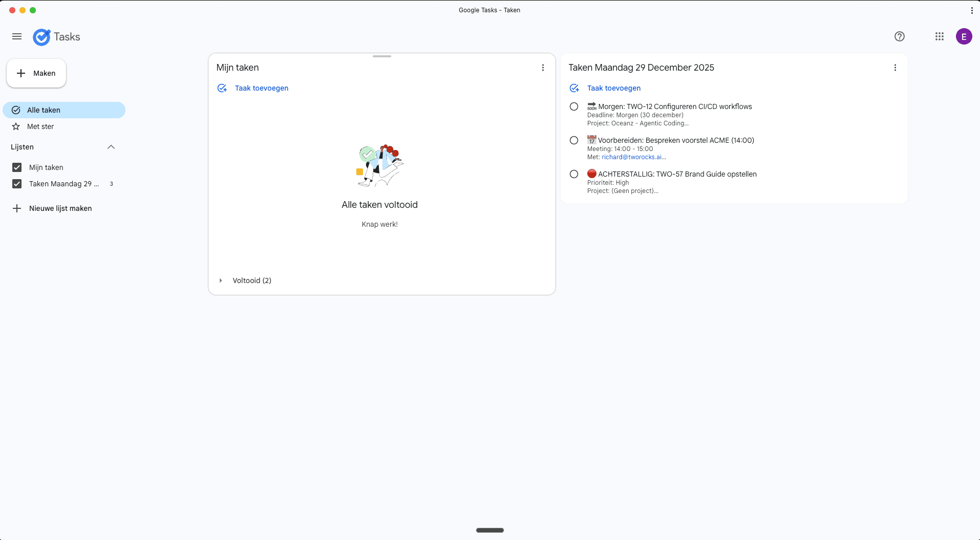Open the hamburger navigation menu
Screen dimensions: 980x540
(17, 36)
